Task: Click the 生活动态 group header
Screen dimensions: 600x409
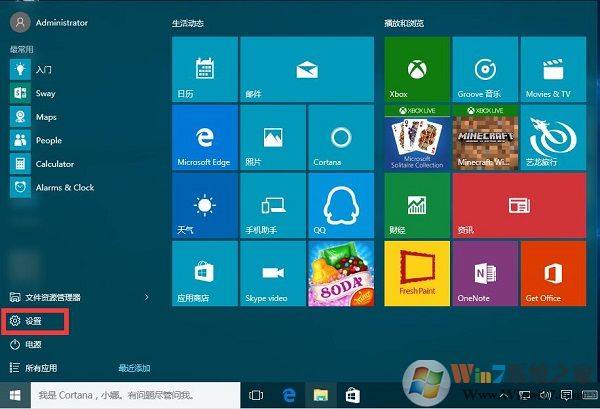Action: point(188,23)
